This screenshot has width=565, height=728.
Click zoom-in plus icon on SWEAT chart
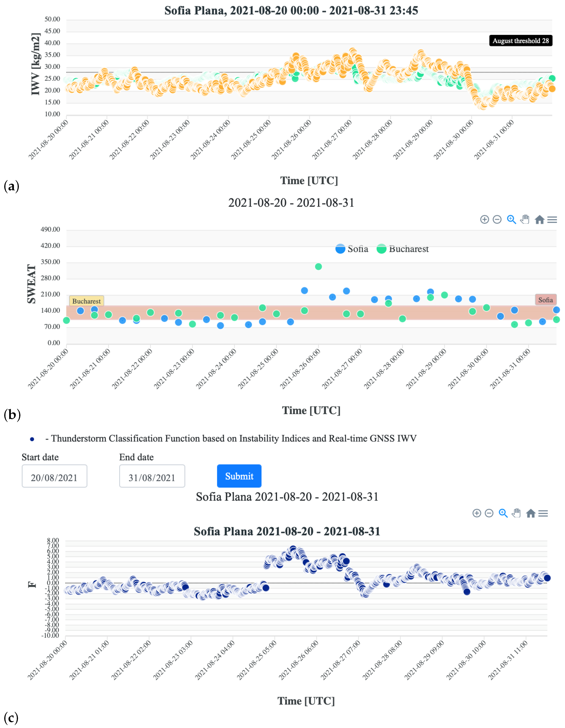point(484,219)
